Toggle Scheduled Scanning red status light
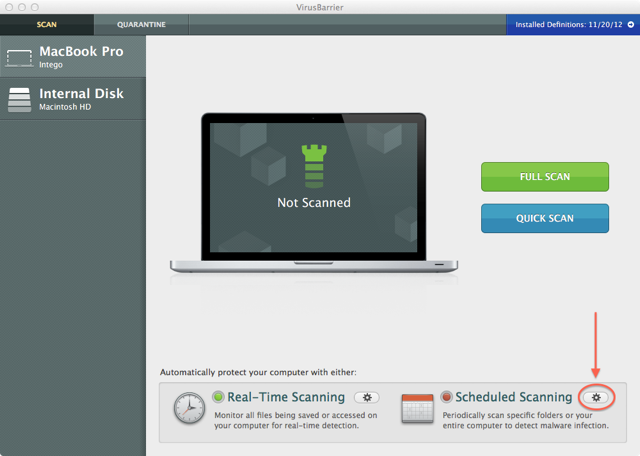 pos(447,396)
